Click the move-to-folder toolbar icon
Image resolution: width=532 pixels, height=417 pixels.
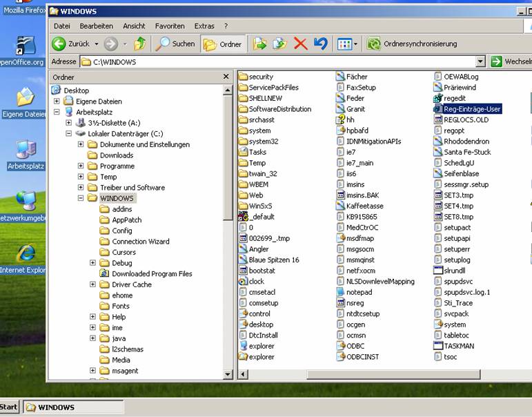(260, 43)
